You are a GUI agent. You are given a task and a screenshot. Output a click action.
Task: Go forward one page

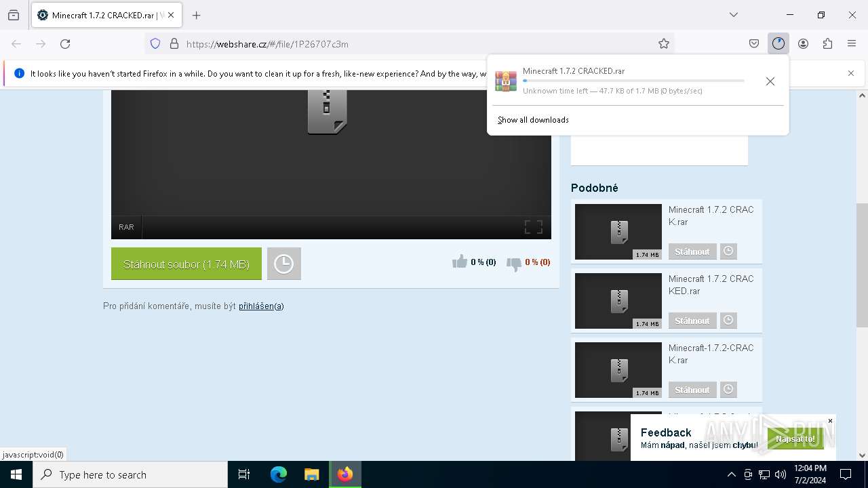[41, 43]
